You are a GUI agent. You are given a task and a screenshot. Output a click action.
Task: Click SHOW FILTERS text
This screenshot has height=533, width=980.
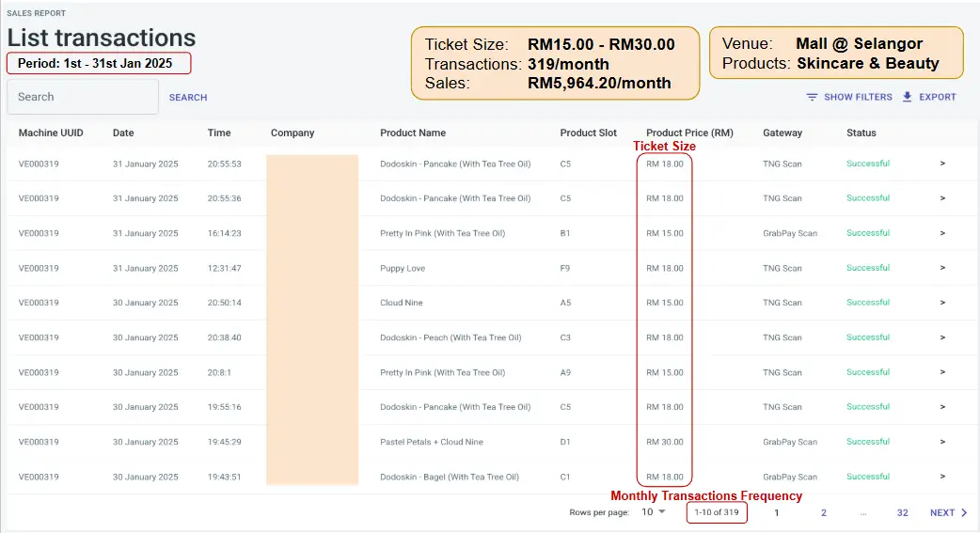tap(858, 97)
